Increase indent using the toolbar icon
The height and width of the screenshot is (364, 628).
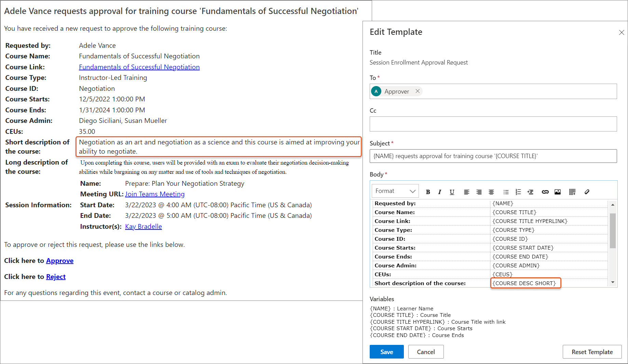tap(530, 192)
